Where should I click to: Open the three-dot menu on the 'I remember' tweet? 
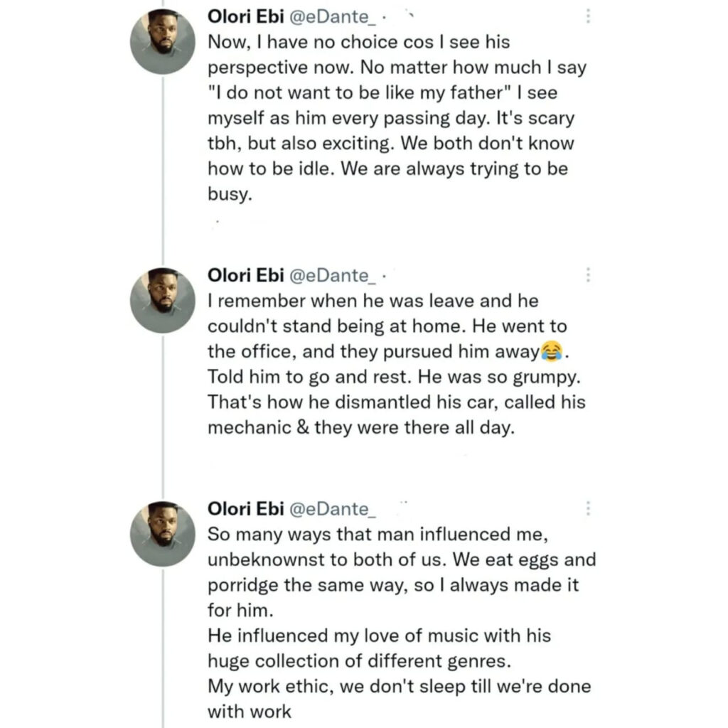pyautogui.click(x=588, y=275)
